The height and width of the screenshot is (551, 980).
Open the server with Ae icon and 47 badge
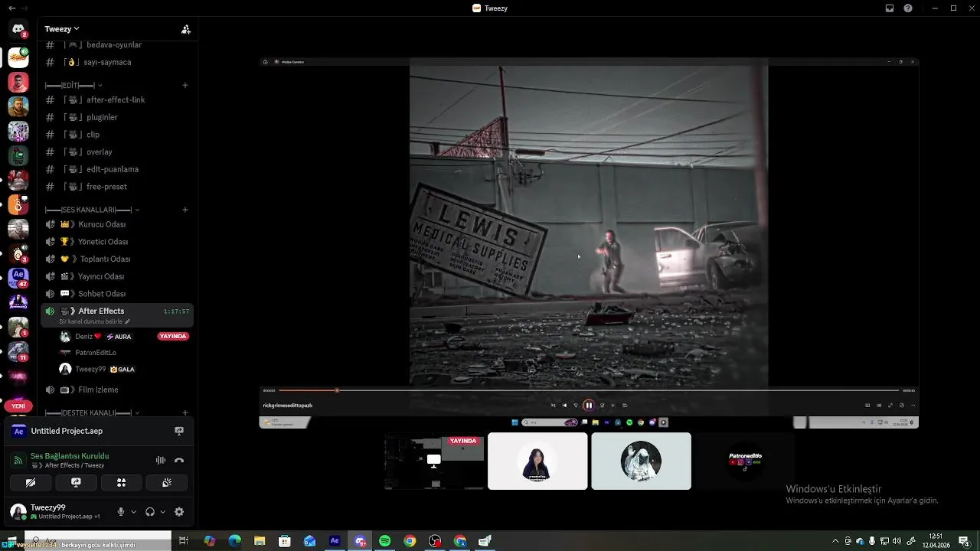pyautogui.click(x=18, y=276)
